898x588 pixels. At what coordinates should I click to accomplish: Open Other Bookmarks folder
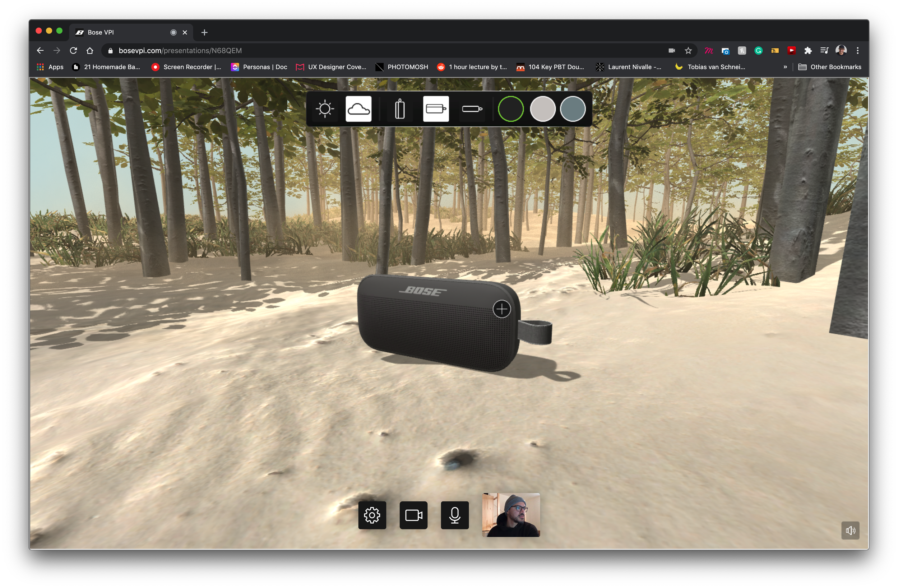830,67
